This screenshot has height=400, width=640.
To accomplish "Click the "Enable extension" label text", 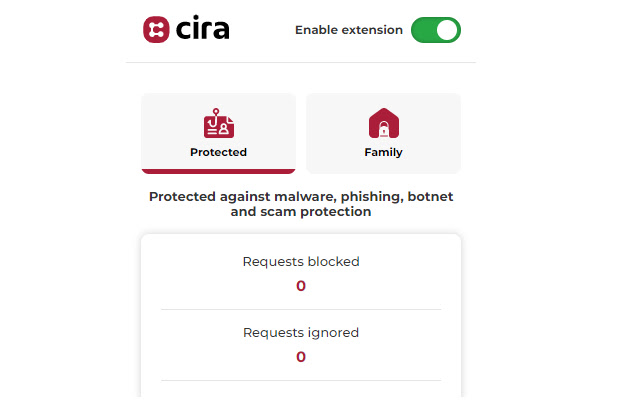I will (x=348, y=30).
